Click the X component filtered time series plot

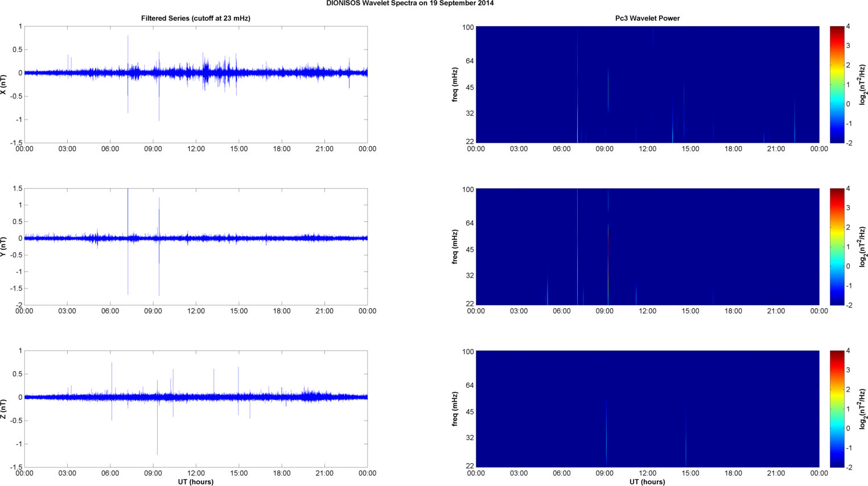(196, 85)
